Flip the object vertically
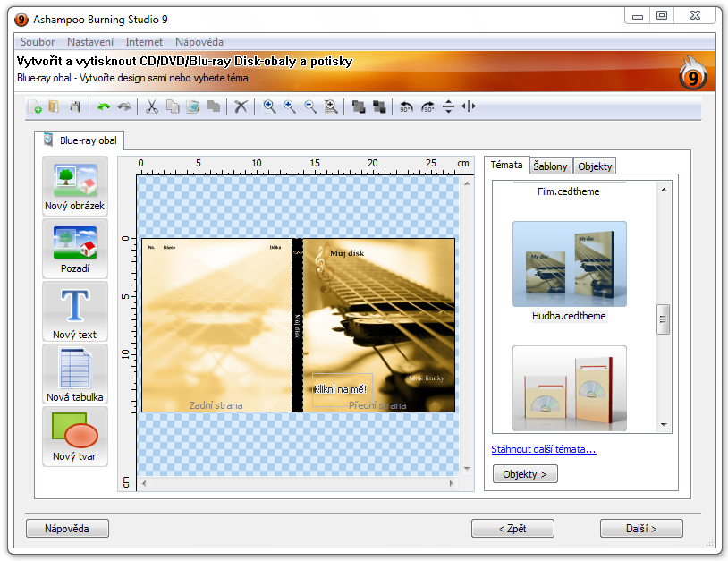Screen dimensions: 728x561 coord(448,106)
